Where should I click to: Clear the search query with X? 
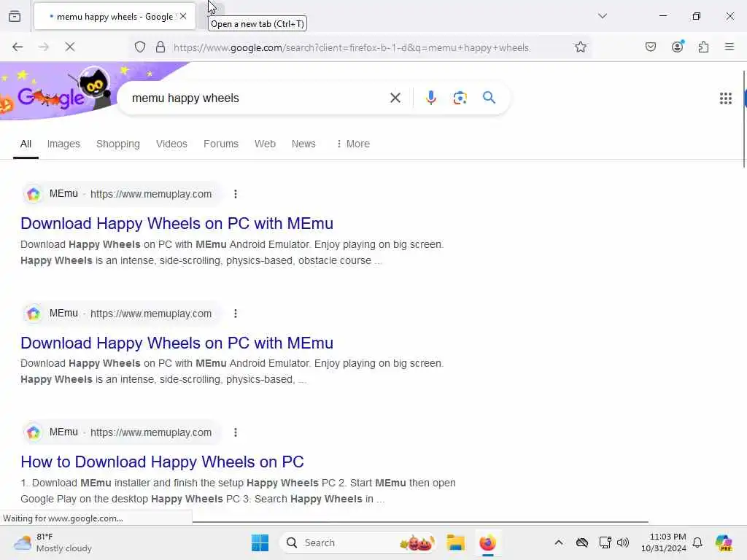tap(395, 98)
